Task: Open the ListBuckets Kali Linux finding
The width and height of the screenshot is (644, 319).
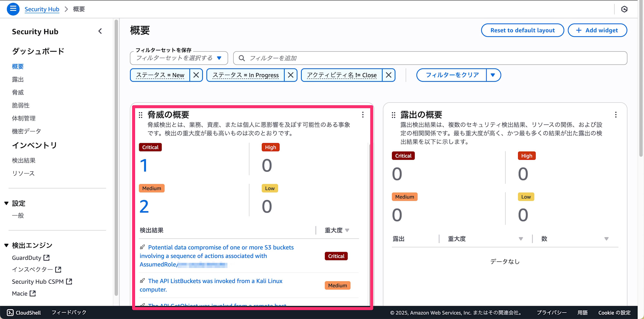Action: point(211,285)
